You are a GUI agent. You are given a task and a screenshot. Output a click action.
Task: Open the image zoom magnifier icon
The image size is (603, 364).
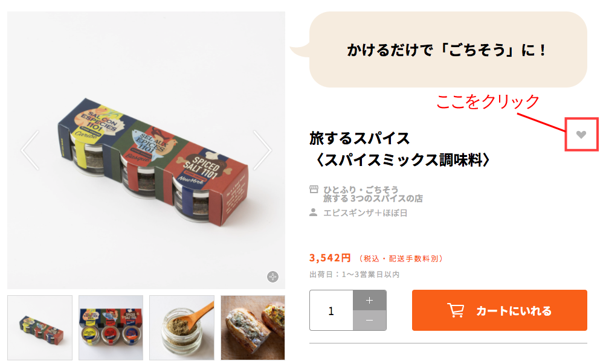pos(272,276)
